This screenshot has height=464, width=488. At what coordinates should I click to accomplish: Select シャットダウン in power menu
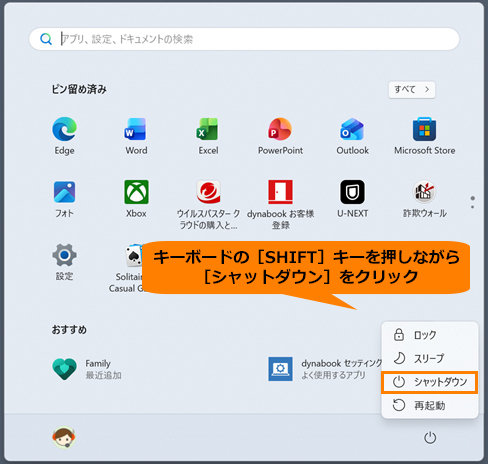430,382
